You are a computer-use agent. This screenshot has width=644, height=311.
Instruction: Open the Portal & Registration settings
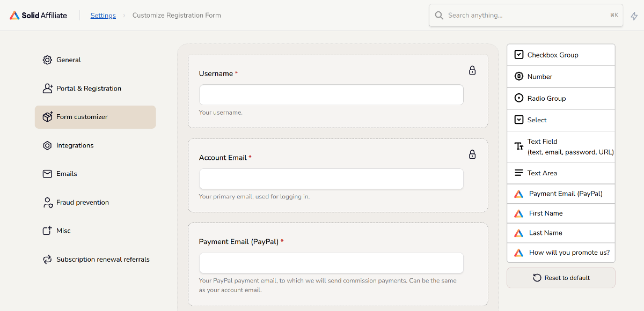89,88
